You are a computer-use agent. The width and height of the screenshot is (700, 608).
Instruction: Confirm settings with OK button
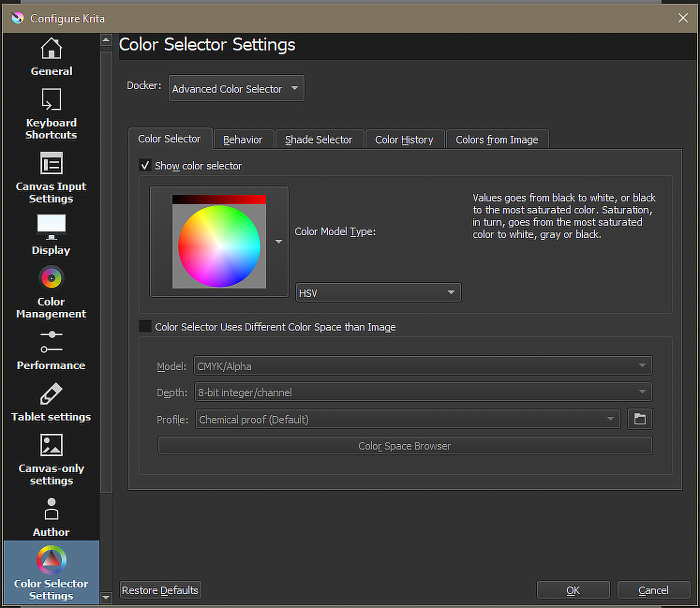click(x=573, y=590)
